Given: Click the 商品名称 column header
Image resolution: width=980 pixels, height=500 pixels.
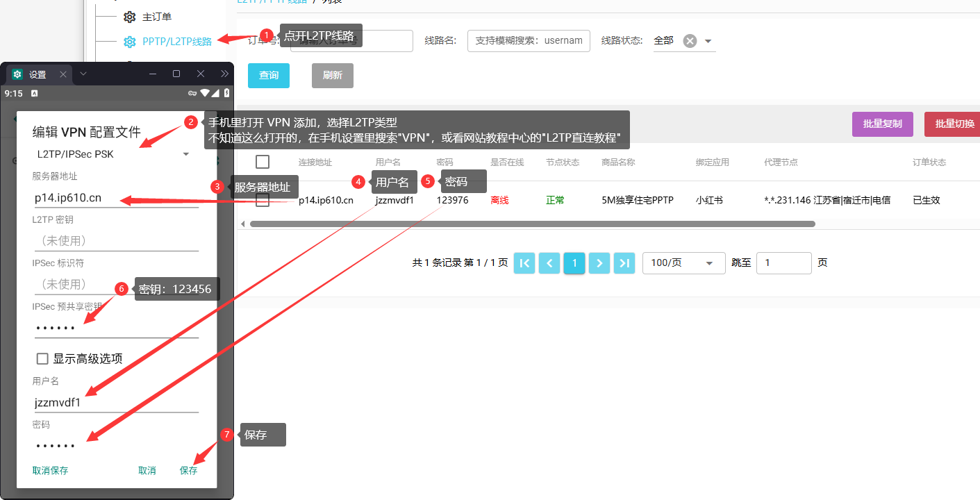Looking at the screenshot, I should tap(618, 162).
